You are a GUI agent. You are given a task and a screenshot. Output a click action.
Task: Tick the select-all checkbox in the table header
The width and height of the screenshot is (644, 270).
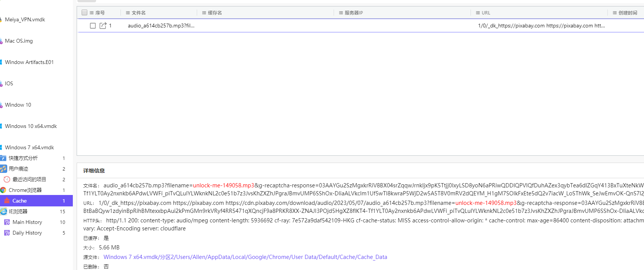click(x=85, y=13)
